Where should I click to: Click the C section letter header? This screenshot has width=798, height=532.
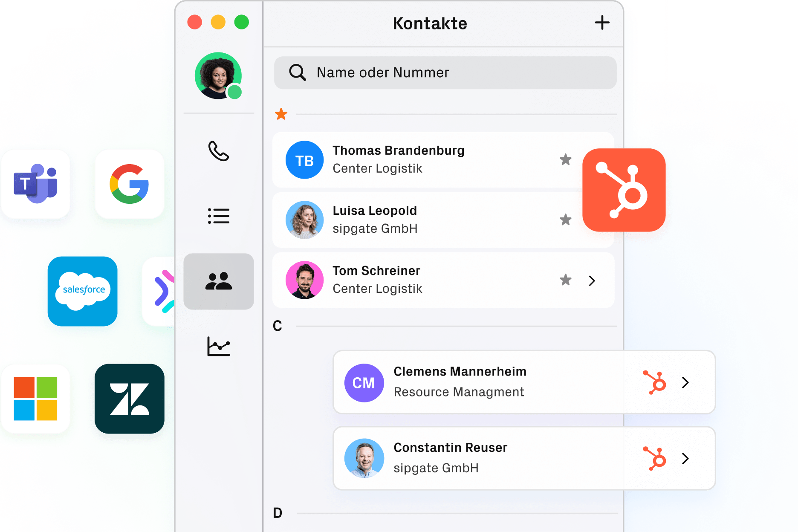278,326
